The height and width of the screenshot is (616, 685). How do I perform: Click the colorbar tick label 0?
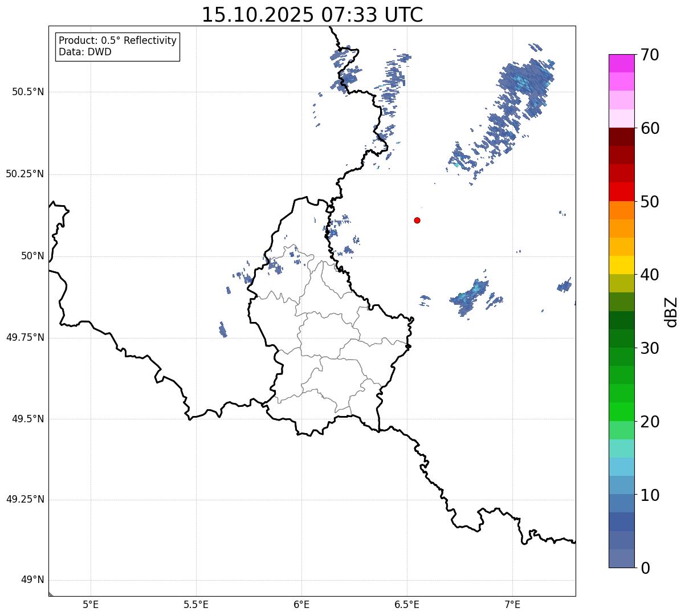(x=645, y=568)
